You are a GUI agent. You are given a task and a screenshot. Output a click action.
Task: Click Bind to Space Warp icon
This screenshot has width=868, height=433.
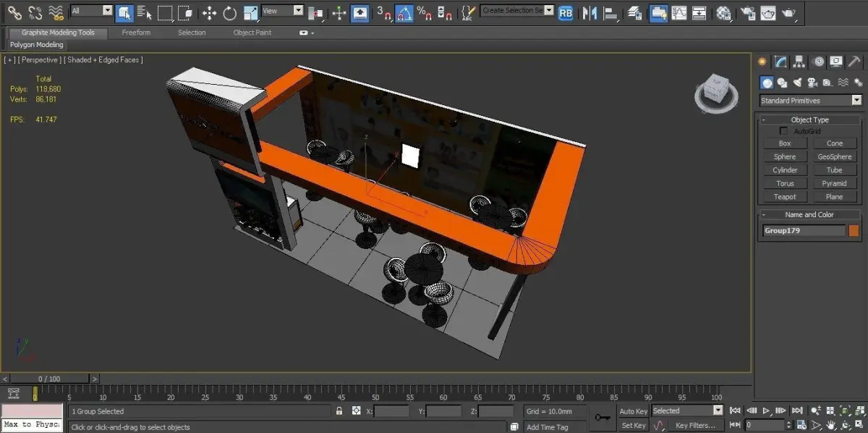tap(56, 12)
